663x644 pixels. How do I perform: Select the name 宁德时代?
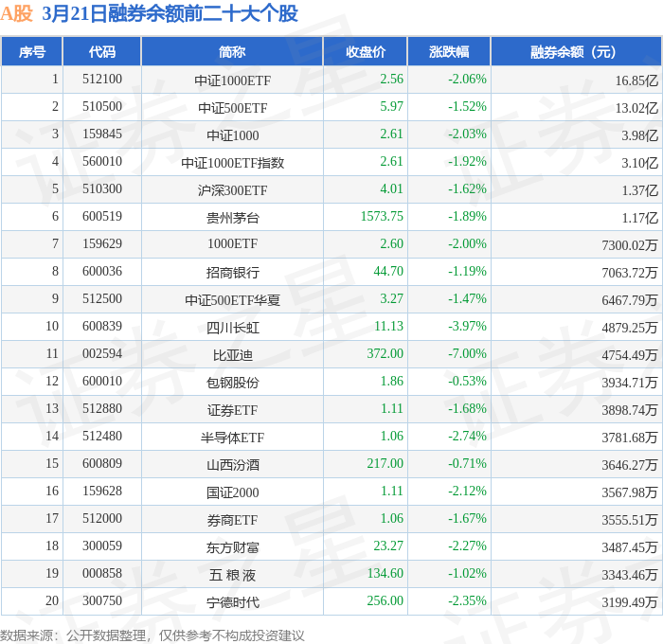233,602
